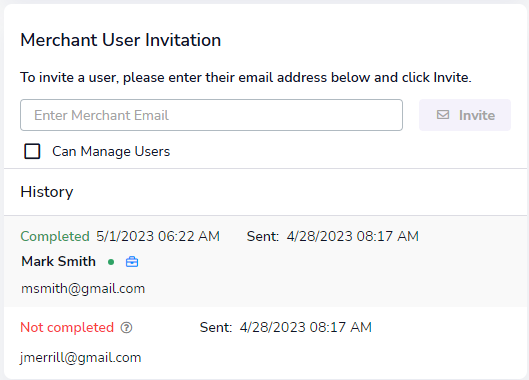Click the Mark Smith name
The width and height of the screenshot is (529, 380).
(x=58, y=262)
